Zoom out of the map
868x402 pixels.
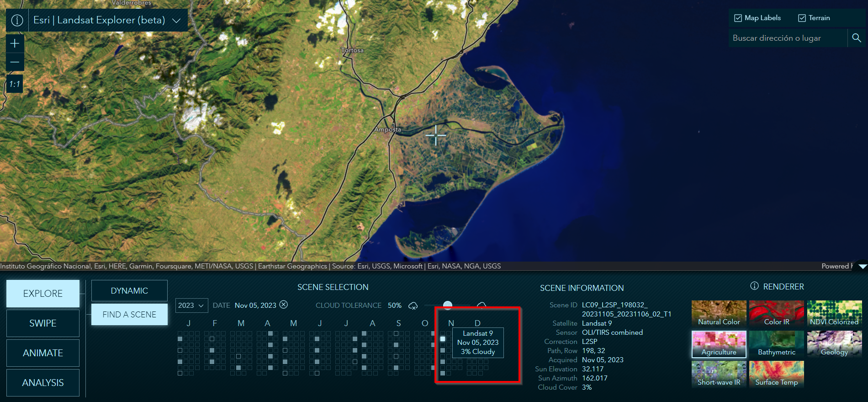coord(15,62)
